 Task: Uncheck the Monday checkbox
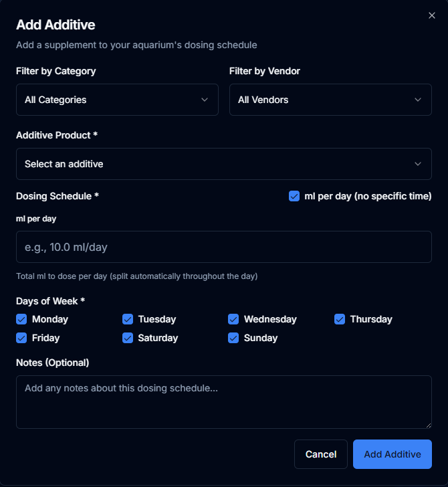pos(21,319)
